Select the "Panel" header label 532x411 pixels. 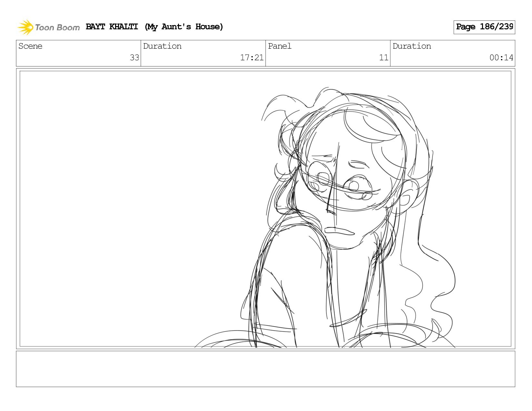coord(280,46)
